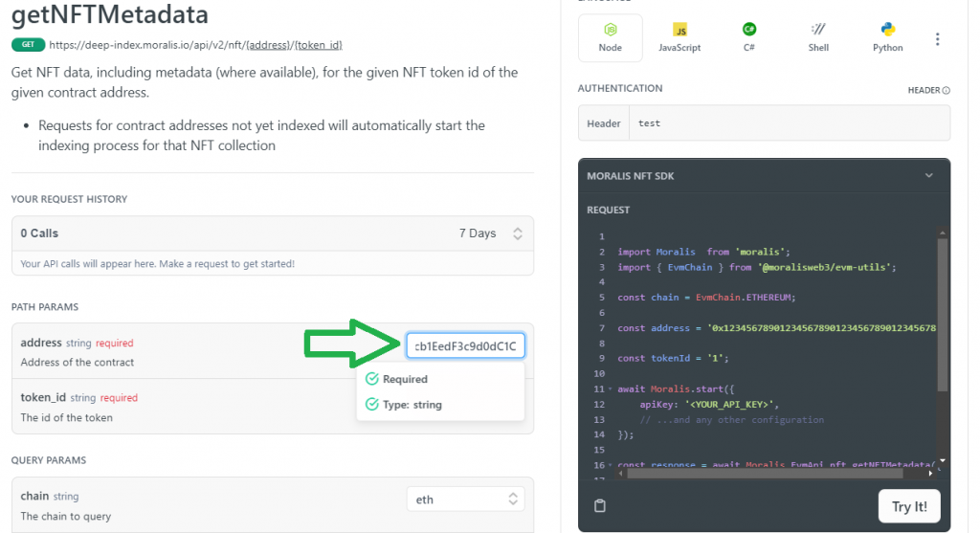Viewport: 980px width, 533px height.
Task: Click the '0 Calls' text
Action: click(39, 233)
